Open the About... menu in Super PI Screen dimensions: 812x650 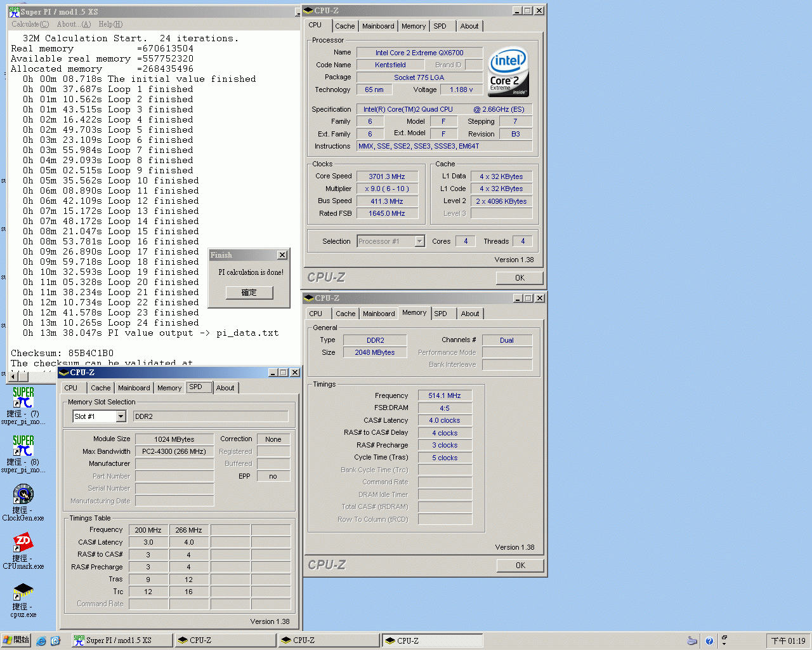pos(74,24)
